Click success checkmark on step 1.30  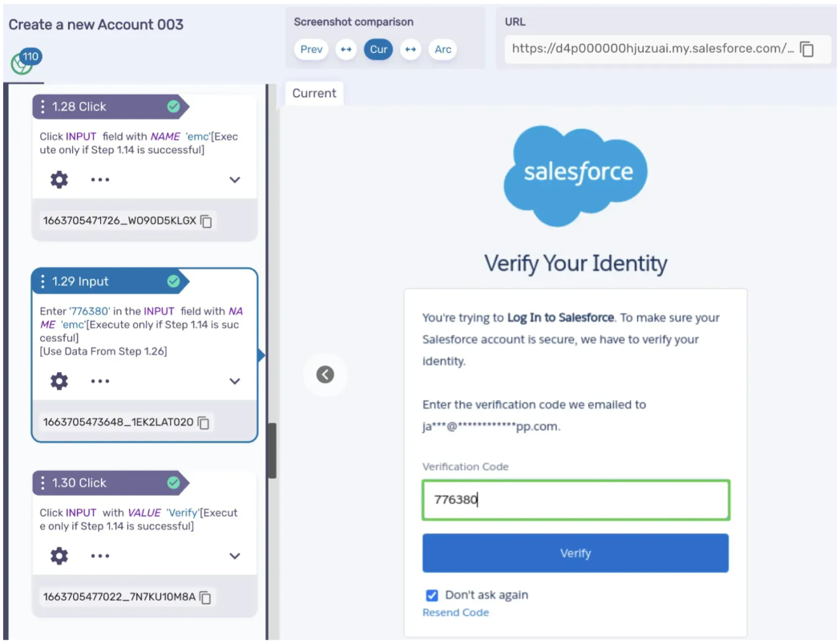173,483
